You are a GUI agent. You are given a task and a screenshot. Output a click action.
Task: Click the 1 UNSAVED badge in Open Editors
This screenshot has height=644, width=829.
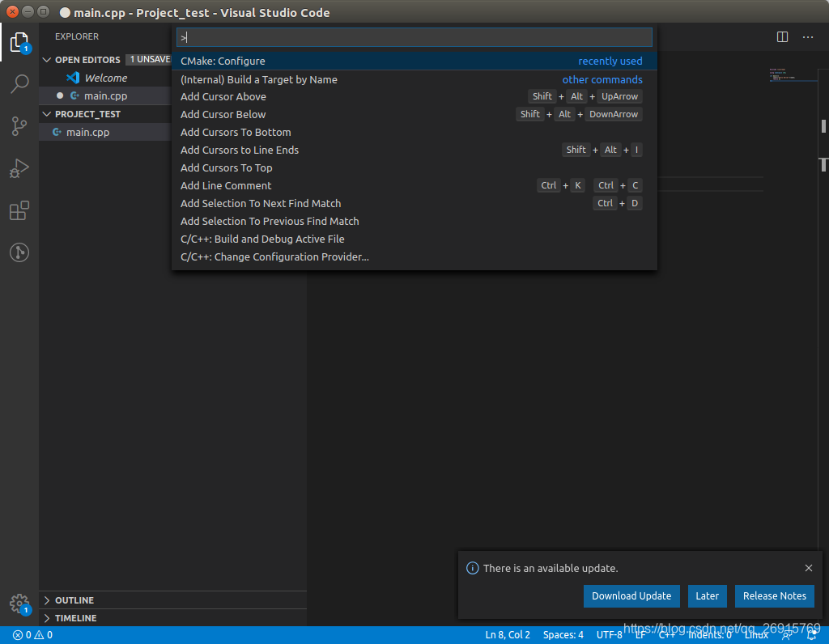(150, 59)
